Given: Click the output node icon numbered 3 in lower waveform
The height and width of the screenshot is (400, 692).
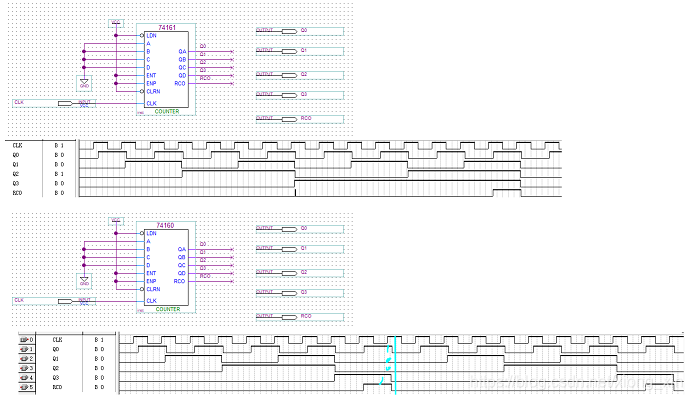Looking at the screenshot, I should (26, 368).
